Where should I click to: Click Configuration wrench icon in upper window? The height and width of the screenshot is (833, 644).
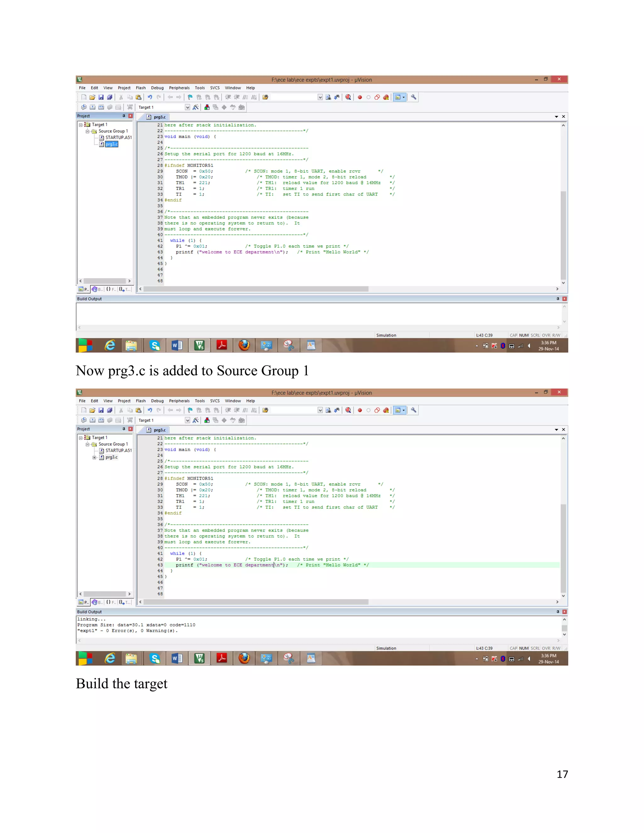point(414,97)
